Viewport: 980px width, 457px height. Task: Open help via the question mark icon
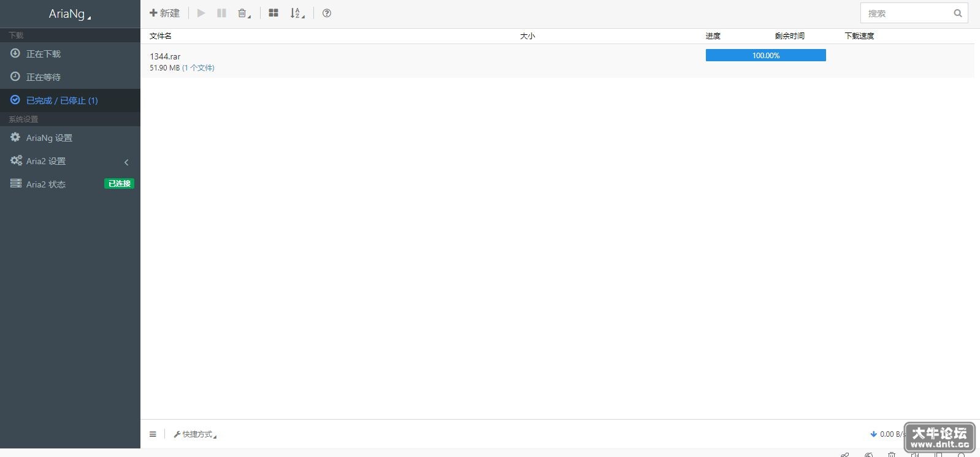(327, 13)
